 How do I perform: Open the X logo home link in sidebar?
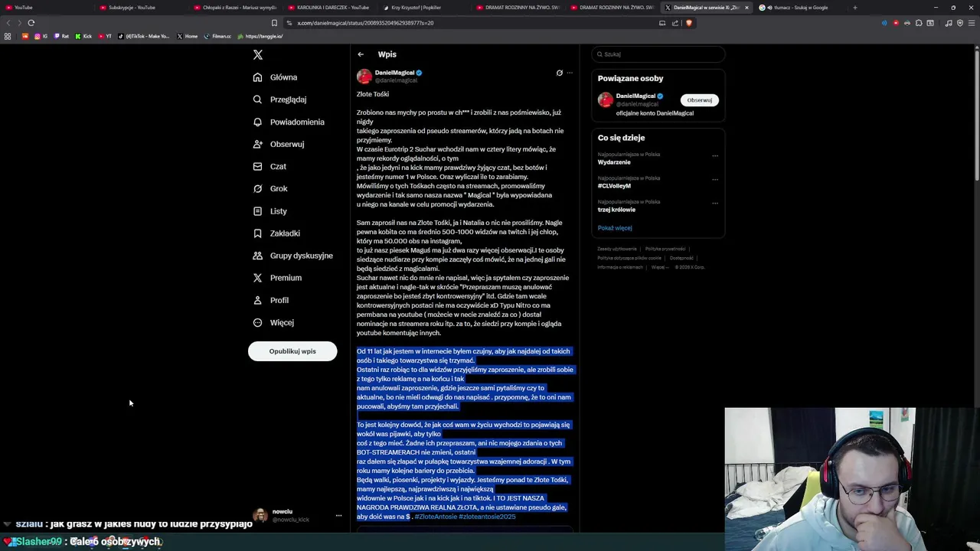click(x=258, y=54)
